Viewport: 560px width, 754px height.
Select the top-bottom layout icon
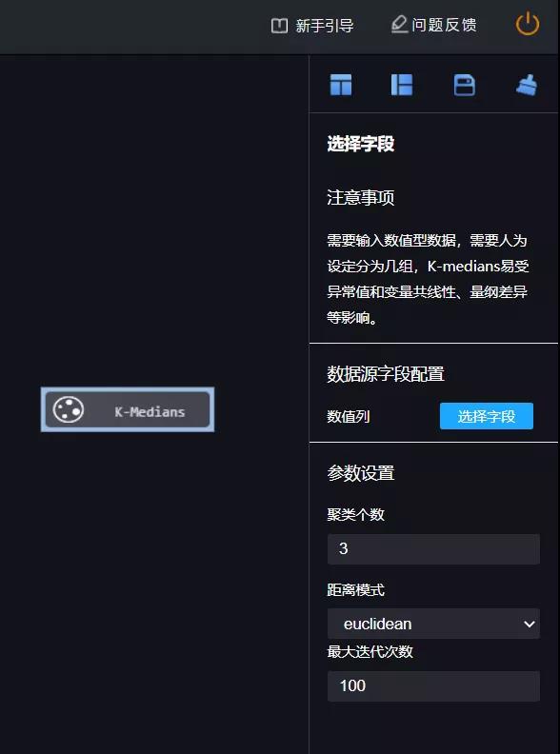(341, 85)
